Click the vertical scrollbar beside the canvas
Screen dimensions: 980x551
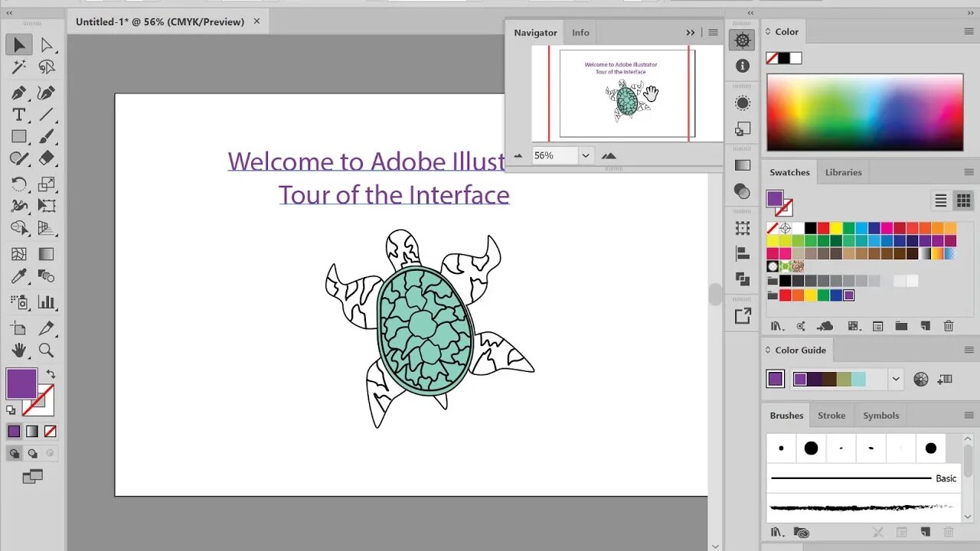[x=715, y=295]
